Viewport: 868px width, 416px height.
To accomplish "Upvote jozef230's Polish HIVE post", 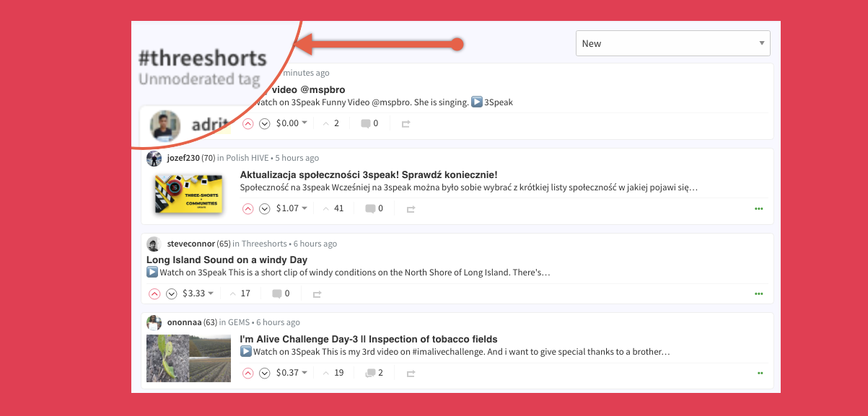I will tap(247, 209).
